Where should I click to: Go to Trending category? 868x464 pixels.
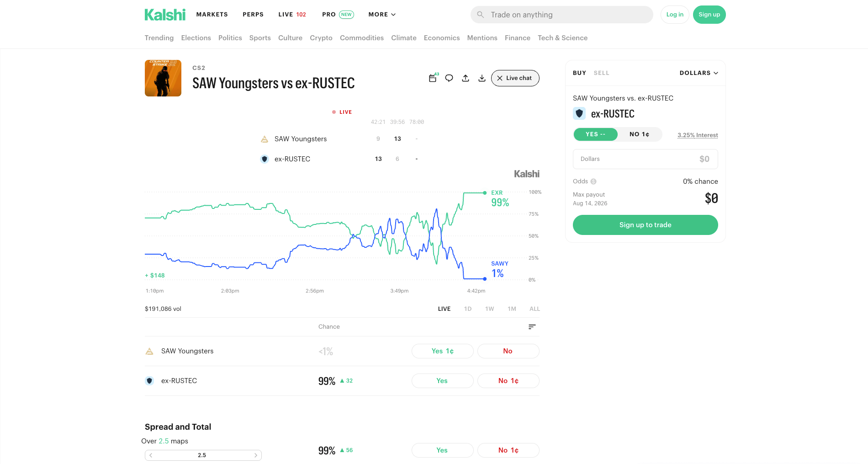pyautogui.click(x=159, y=38)
